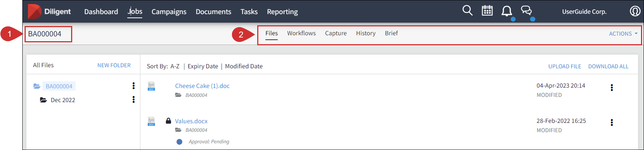Open Campaigns in top navigation
This screenshot has height=150, width=644.
click(169, 12)
